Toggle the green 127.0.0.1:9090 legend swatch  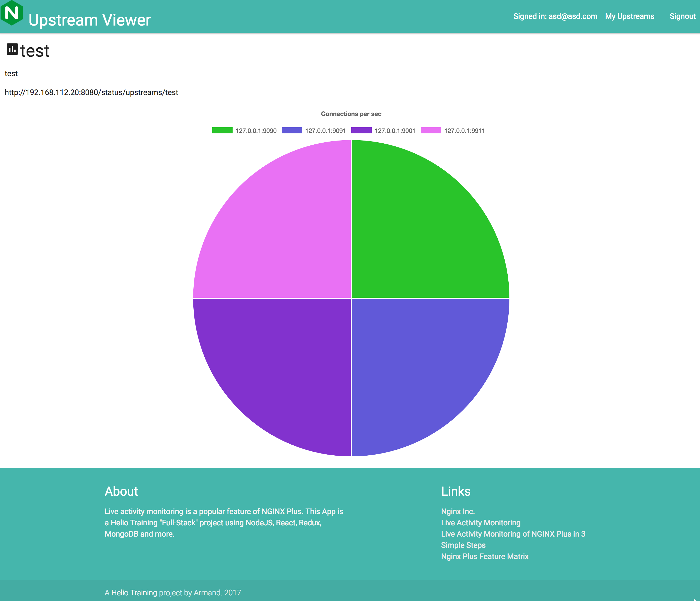point(222,130)
